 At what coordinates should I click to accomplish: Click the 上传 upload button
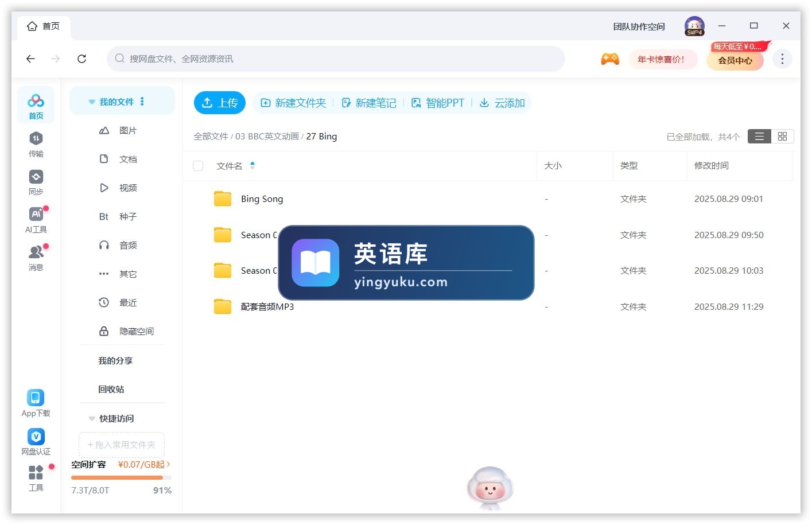pyautogui.click(x=220, y=103)
